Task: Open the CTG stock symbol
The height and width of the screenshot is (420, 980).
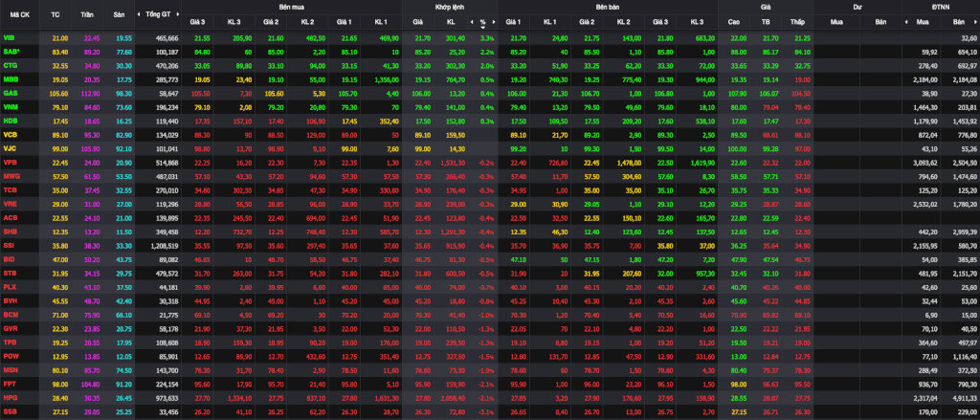Action: coord(10,64)
